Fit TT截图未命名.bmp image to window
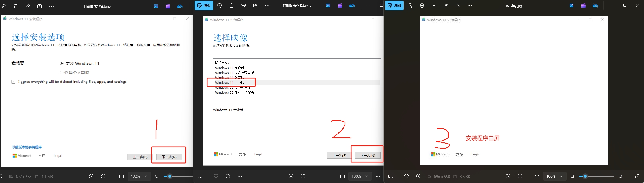The width and height of the screenshot is (644, 183). pyautogui.click(x=122, y=176)
